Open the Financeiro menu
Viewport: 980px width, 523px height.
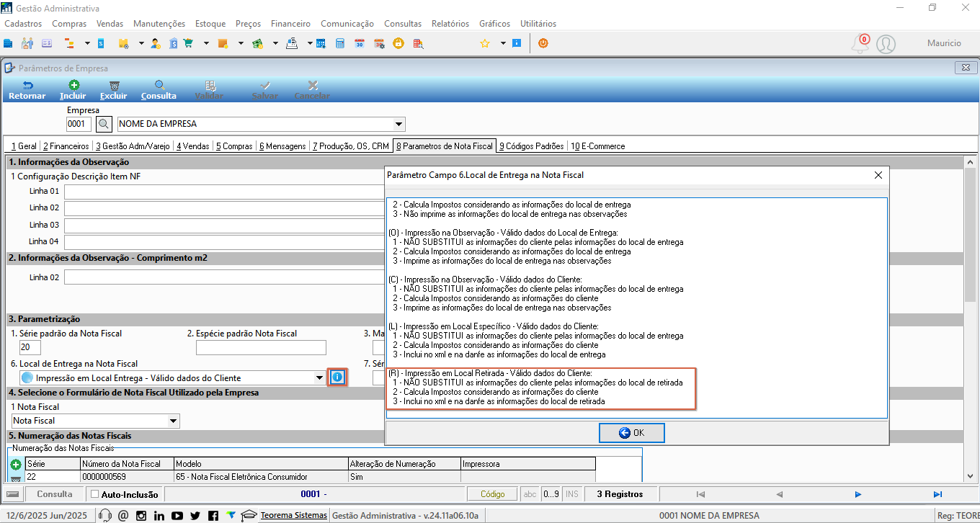click(x=290, y=24)
